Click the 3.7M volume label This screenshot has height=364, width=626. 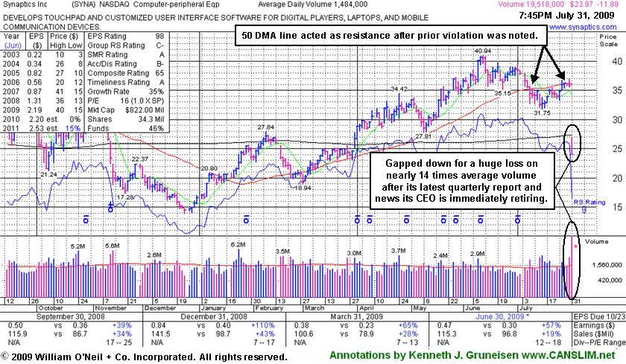point(399,250)
